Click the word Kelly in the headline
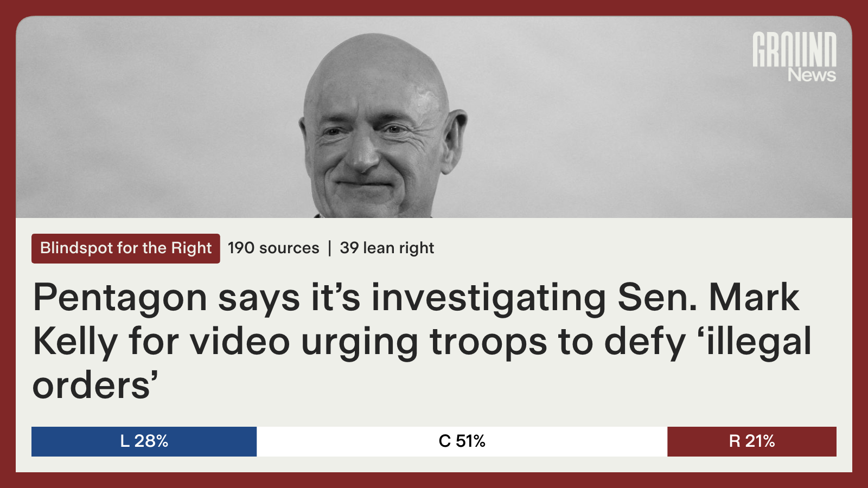Screen dimensions: 868x488 (75, 343)
